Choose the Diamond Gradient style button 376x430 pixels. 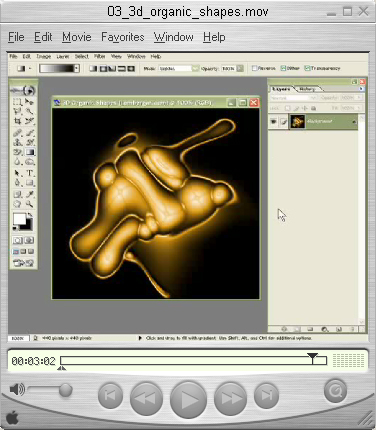pyautogui.click(x=131, y=69)
